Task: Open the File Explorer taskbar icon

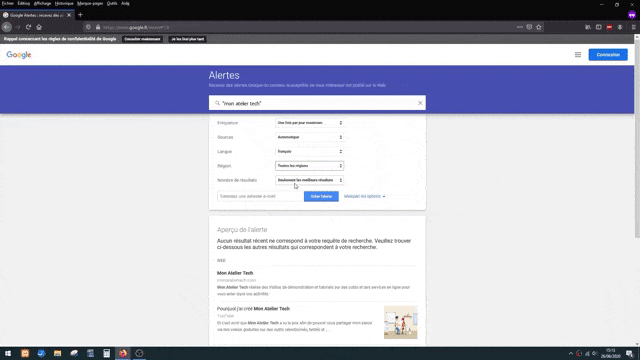Action: 58,353
